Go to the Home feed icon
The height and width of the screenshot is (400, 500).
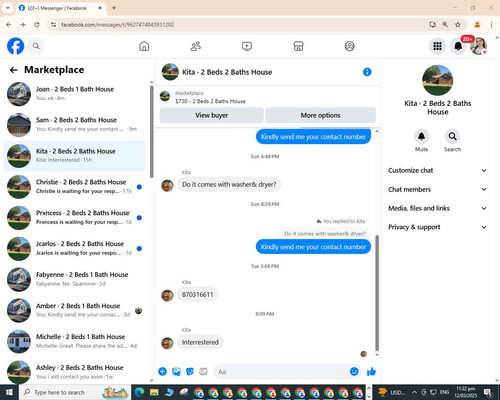(x=144, y=46)
